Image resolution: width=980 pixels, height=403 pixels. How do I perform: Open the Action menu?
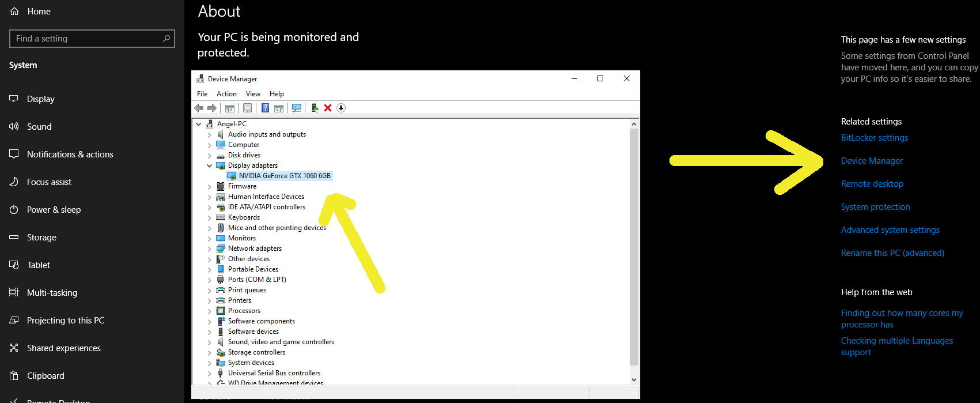click(226, 94)
